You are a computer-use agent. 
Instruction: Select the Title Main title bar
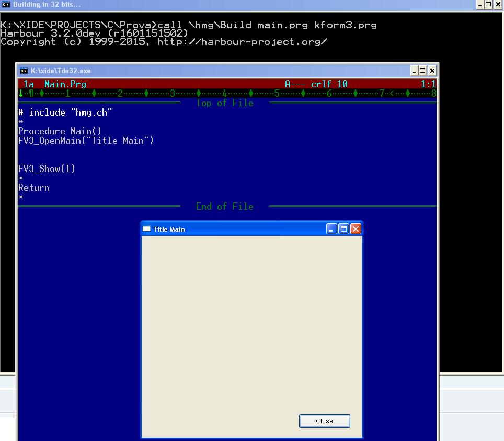(235, 229)
